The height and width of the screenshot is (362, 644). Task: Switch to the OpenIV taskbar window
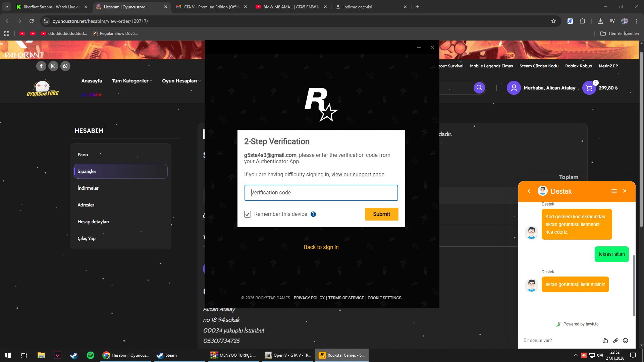(288, 355)
